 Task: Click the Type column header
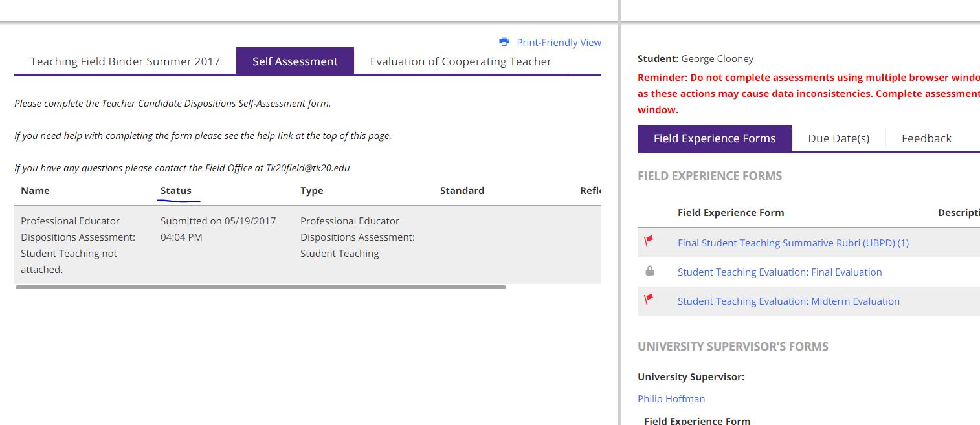point(311,191)
